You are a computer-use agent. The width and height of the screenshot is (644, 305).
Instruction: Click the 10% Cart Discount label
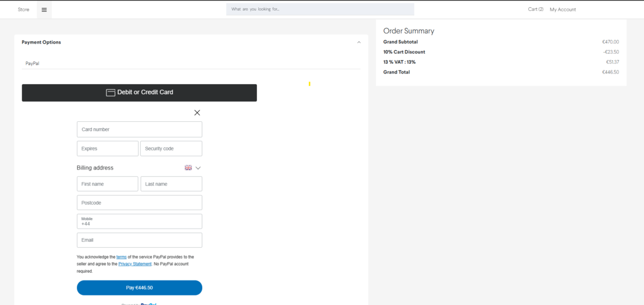pyautogui.click(x=404, y=52)
